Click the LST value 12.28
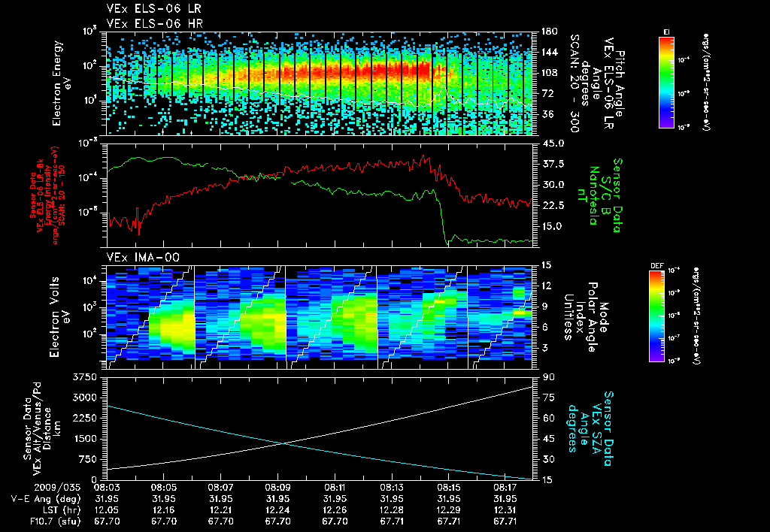770x532 pixels. 392,510
